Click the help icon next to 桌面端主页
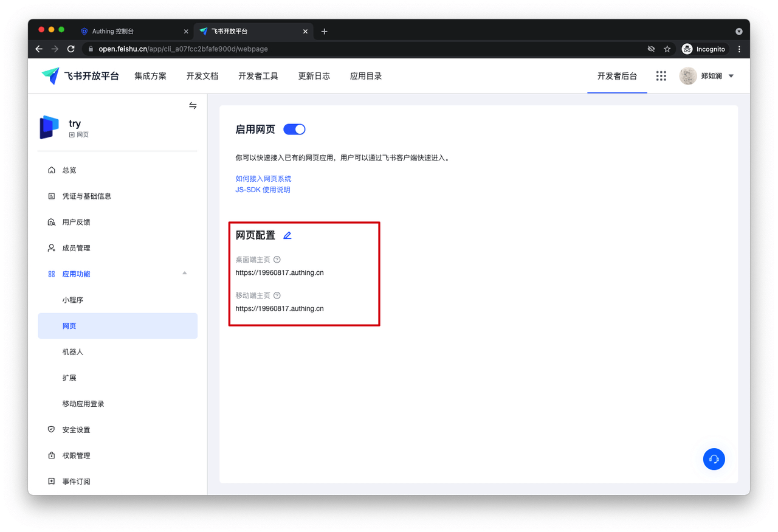778x532 pixels. click(277, 260)
